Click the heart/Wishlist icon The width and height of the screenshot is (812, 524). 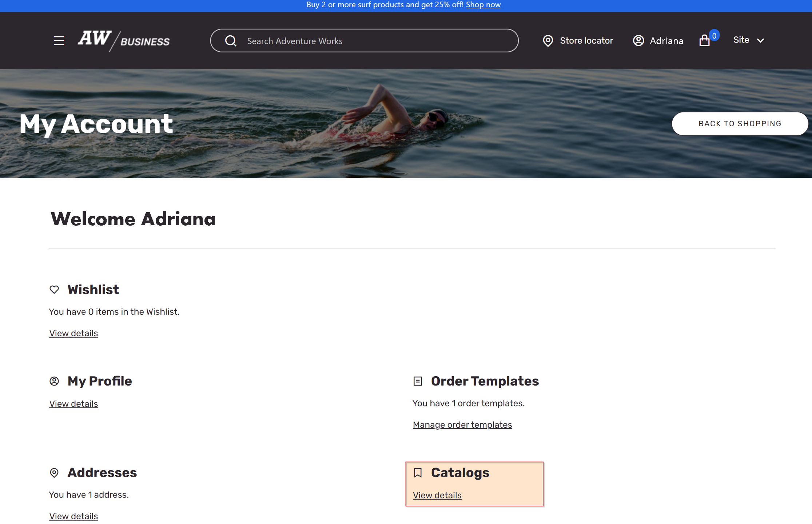pos(55,289)
